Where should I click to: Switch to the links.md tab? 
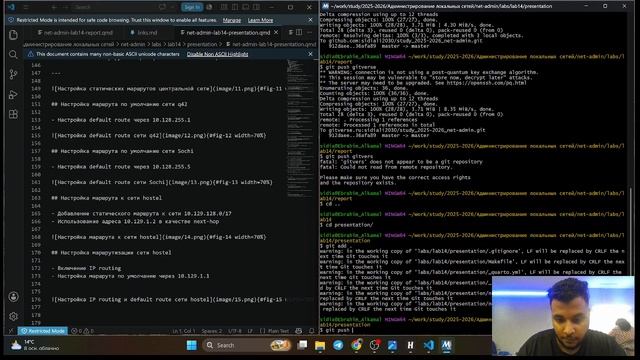tap(144, 32)
